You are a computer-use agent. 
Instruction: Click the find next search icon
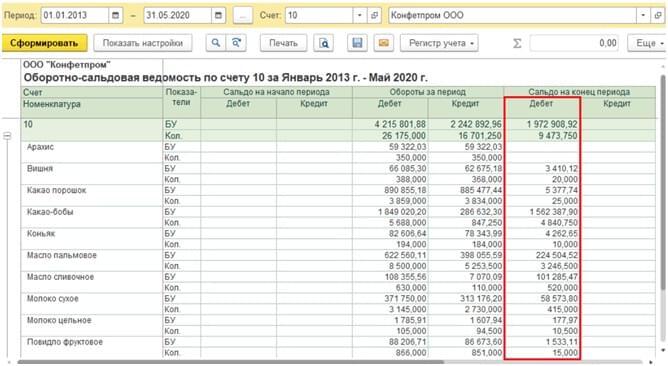tap(236, 43)
